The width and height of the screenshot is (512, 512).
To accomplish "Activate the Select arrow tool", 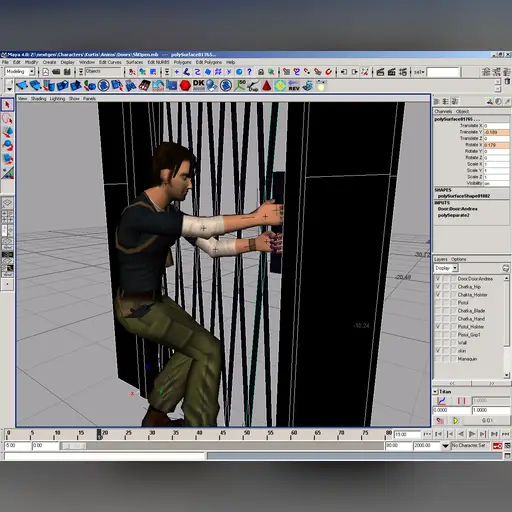I will tap(7, 105).
